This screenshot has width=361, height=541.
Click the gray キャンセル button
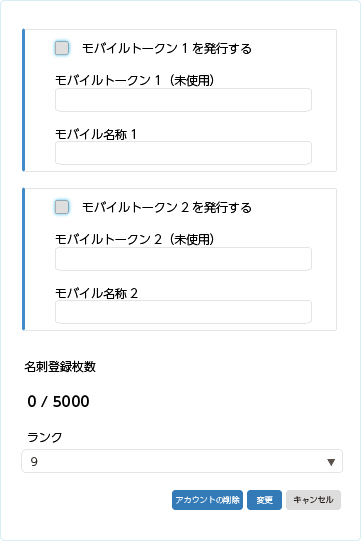click(x=313, y=500)
